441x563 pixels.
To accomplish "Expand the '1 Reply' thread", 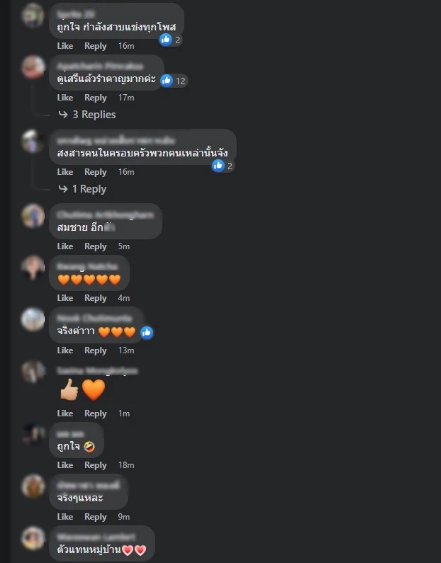I will coord(89,189).
